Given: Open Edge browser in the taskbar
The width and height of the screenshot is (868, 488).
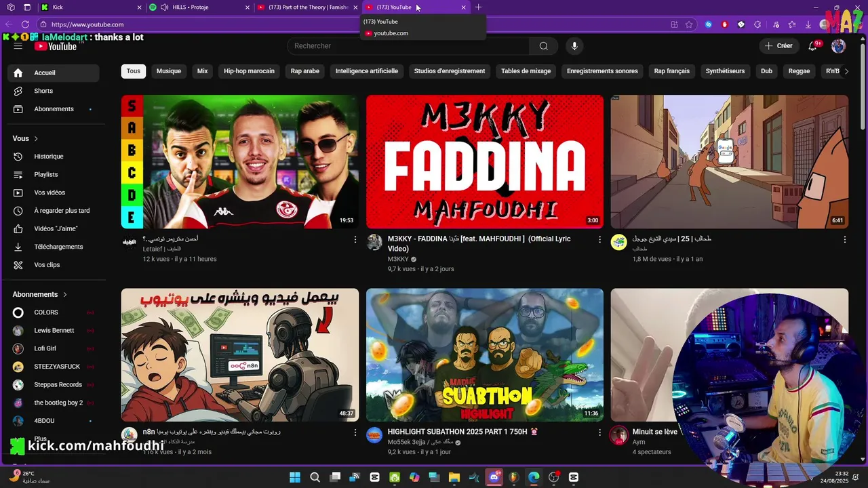Looking at the screenshot, I should point(534,477).
